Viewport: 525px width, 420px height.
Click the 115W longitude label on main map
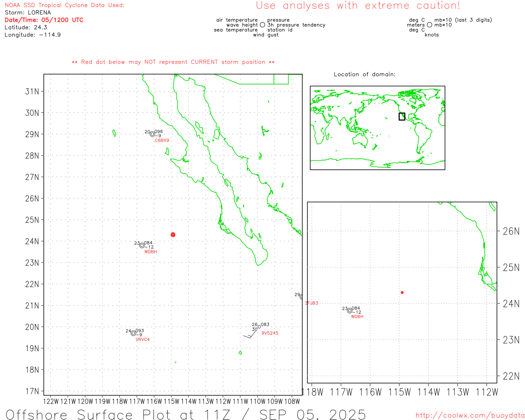(x=171, y=402)
